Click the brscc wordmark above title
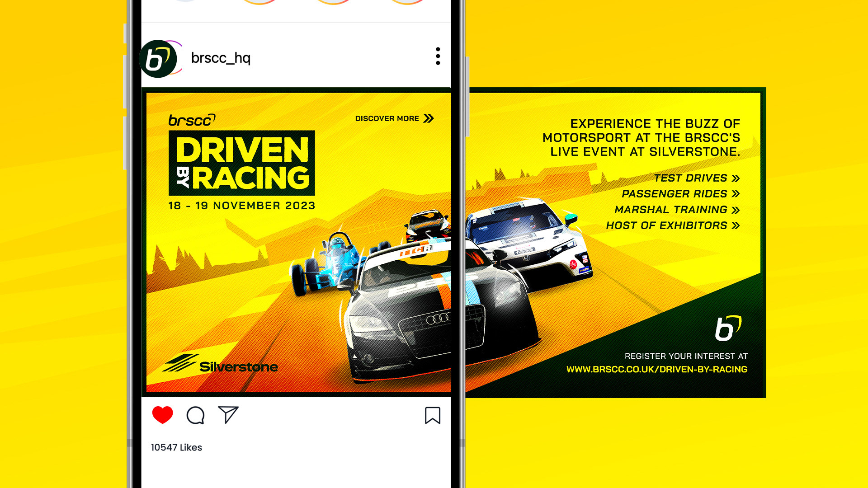 coord(192,120)
